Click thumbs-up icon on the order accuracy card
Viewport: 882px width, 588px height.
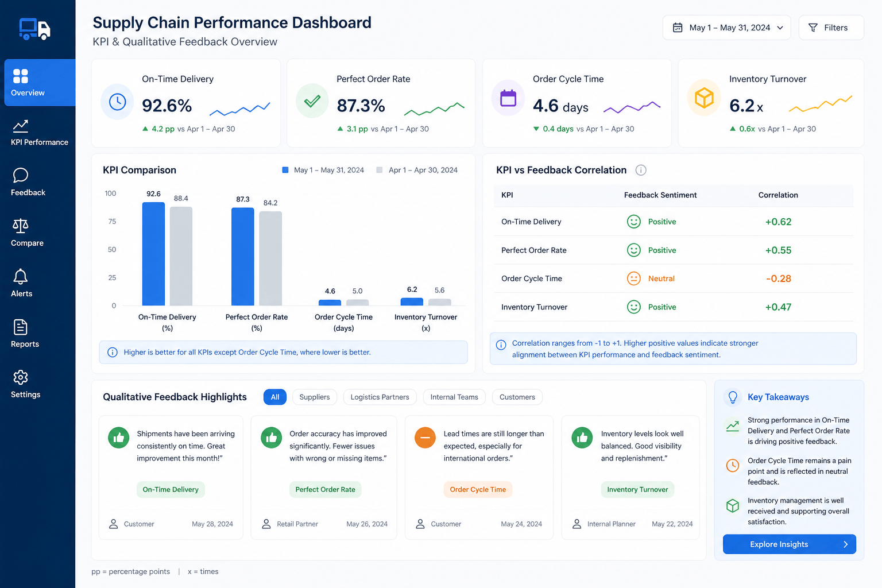click(x=271, y=438)
